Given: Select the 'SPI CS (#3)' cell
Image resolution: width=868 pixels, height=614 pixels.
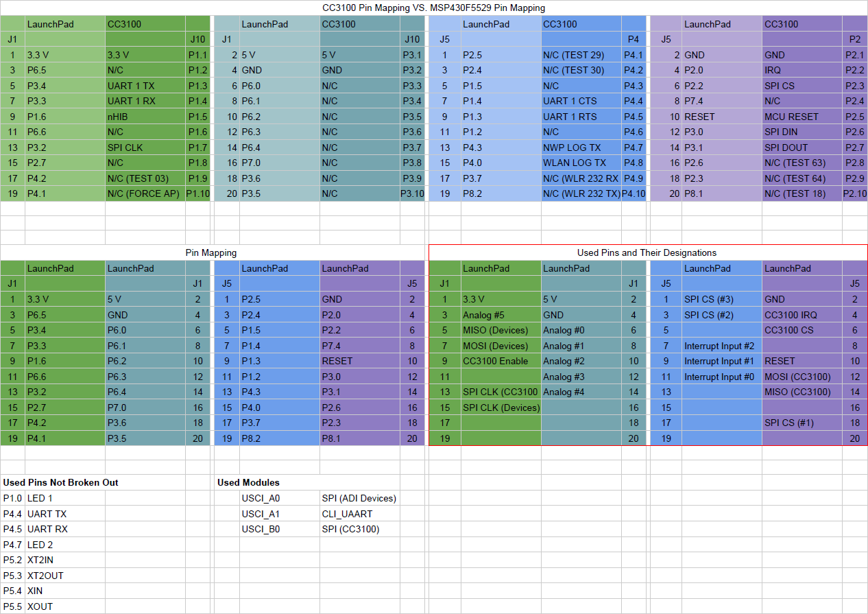Looking at the screenshot, I should pyautogui.click(x=722, y=299).
